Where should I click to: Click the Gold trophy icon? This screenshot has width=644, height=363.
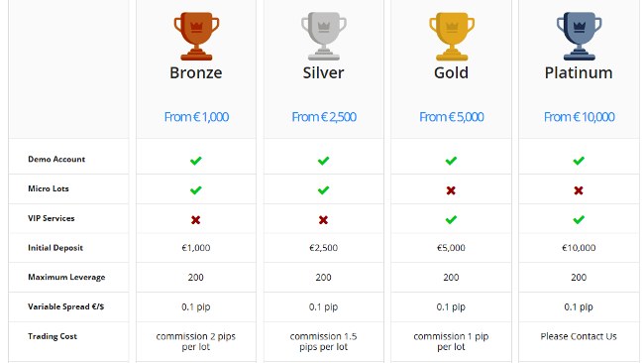pos(452,36)
